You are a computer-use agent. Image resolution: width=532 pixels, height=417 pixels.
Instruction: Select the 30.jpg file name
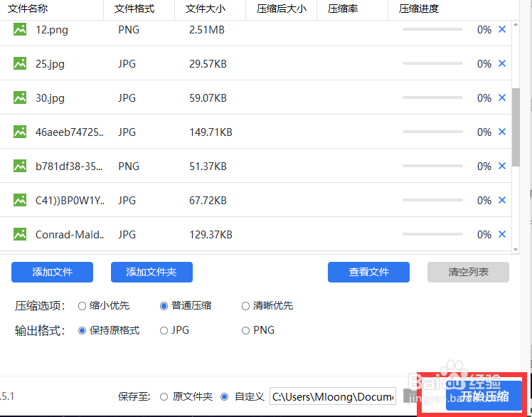(50, 98)
